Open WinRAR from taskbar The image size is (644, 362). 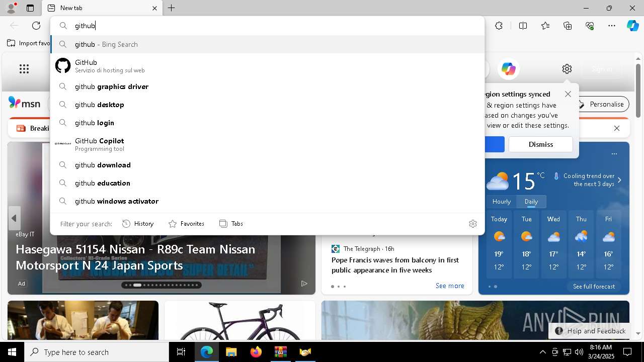[280, 352]
